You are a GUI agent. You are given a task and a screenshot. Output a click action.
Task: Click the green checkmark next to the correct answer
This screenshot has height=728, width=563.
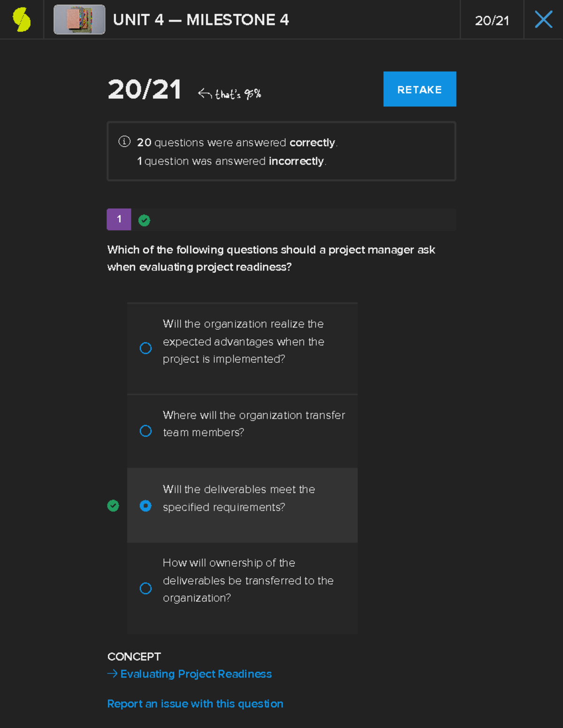pos(113,506)
